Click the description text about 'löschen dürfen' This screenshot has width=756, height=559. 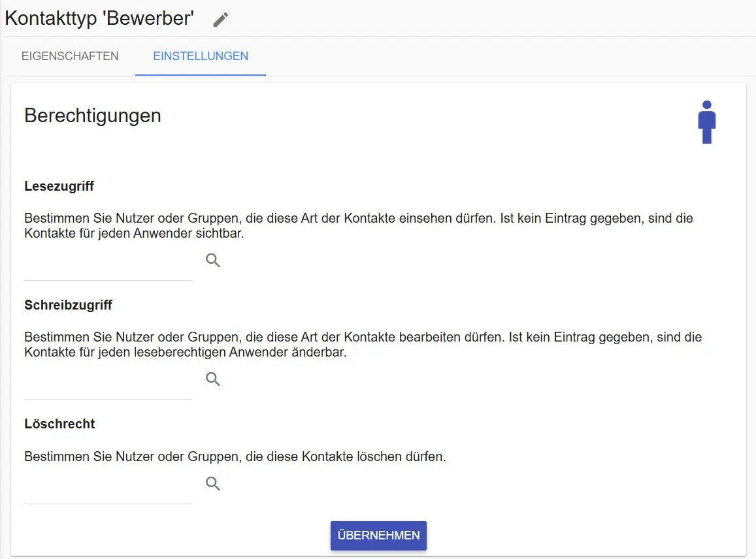[x=235, y=456]
